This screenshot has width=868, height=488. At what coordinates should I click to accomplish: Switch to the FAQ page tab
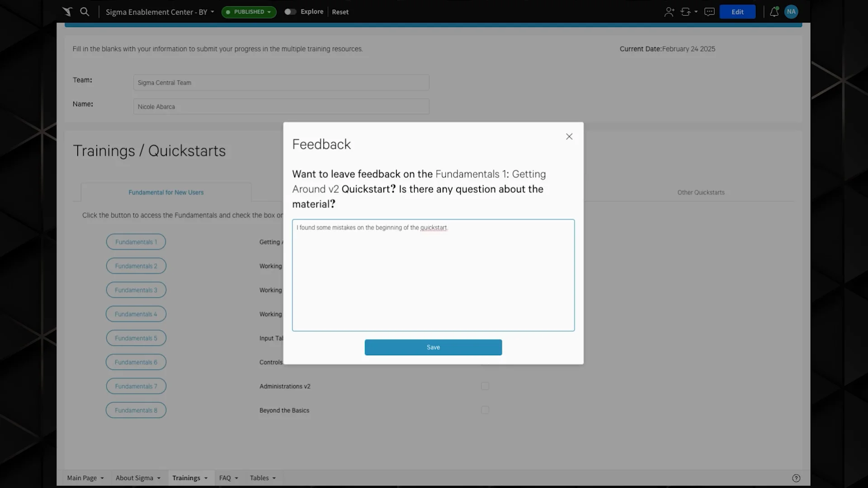[225, 478]
